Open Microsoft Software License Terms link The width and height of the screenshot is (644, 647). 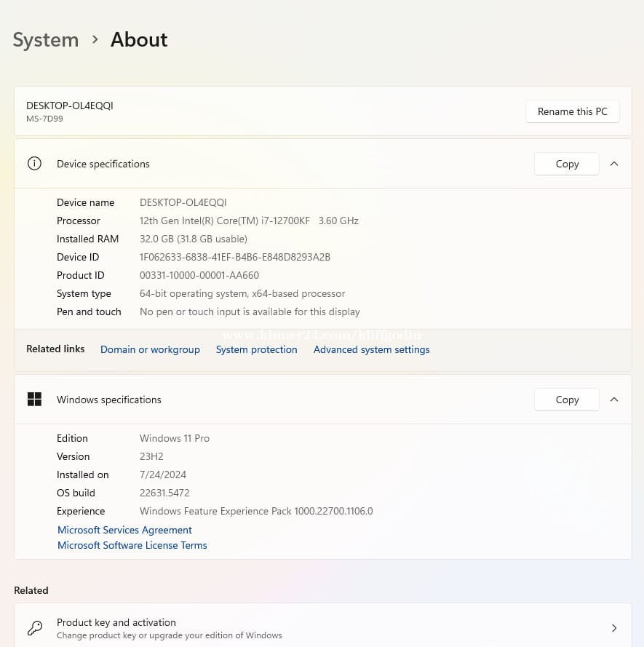[x=132, y=545]
